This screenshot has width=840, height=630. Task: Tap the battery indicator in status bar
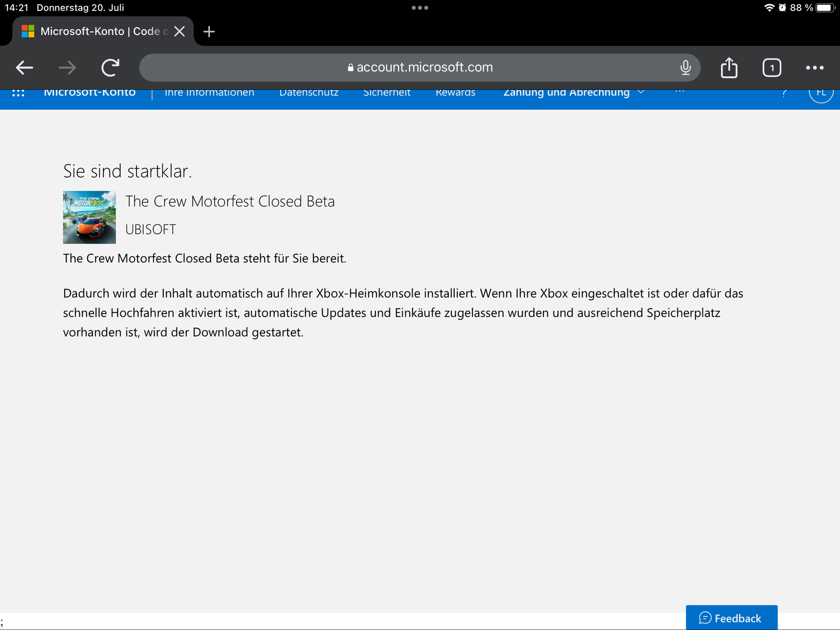click(825, 8)
